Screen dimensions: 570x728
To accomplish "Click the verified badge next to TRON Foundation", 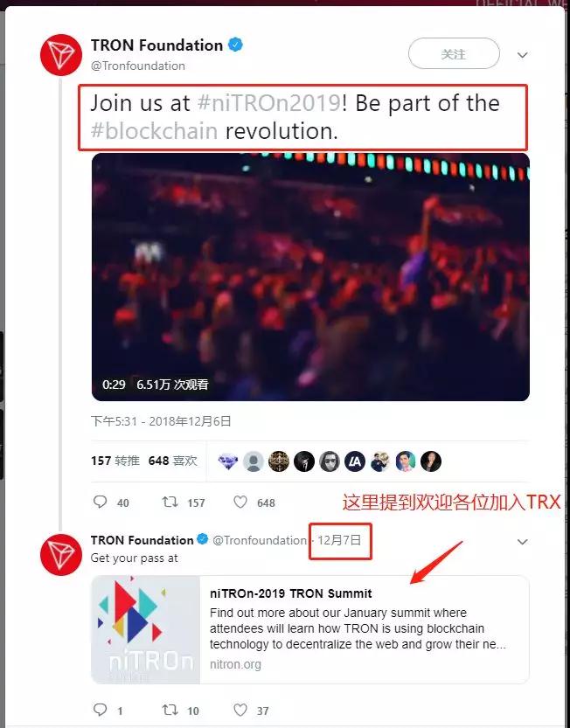I will coord(236,45).
